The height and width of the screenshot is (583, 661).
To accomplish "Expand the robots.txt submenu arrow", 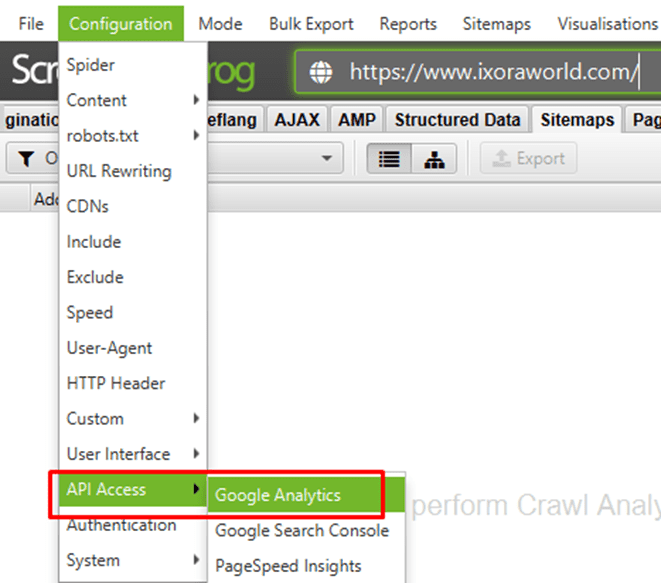I will 196,135.
